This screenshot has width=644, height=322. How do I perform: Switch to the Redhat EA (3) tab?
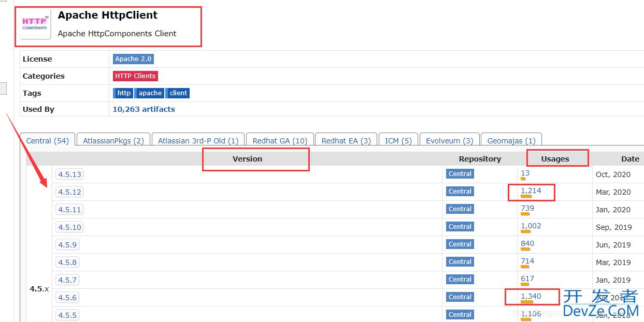[x=346, y=140]
